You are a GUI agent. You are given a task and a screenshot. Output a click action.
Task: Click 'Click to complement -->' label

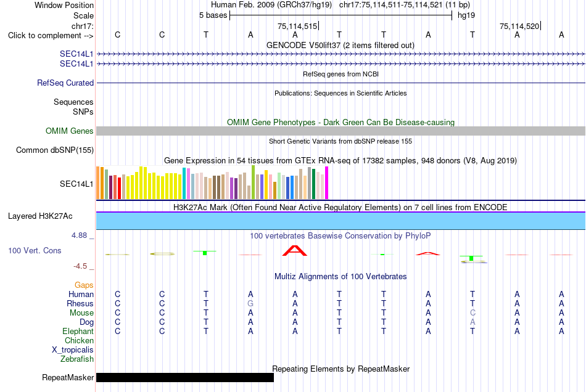(51, 36)
